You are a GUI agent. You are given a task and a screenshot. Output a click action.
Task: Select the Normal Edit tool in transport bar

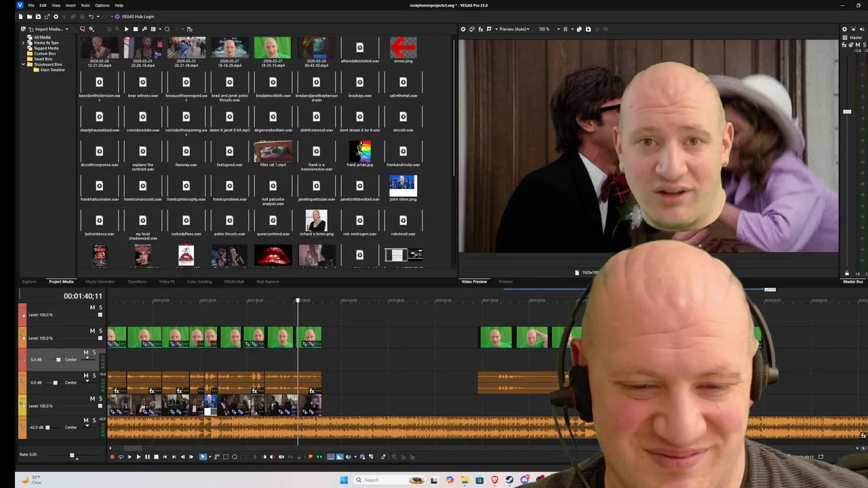click(202, 457)
